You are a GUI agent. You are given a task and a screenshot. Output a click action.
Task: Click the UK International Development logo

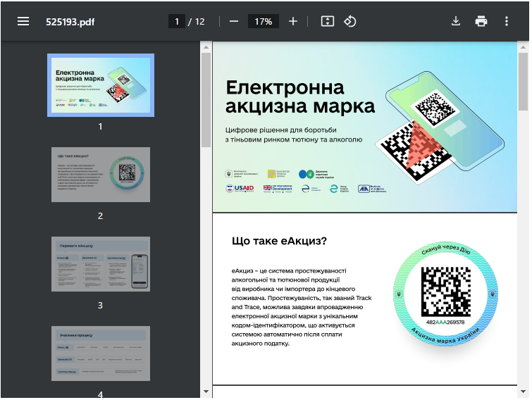[x=278, y=189]
